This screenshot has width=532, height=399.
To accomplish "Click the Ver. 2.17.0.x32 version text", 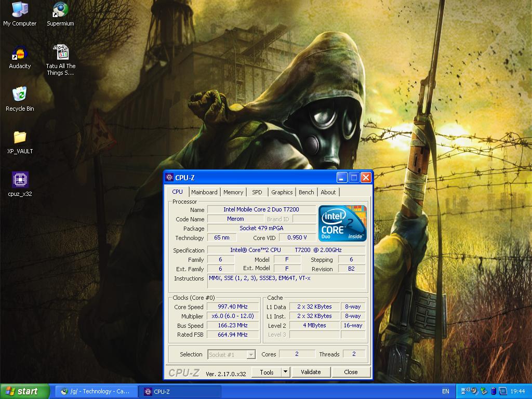I will coord(226,374).
